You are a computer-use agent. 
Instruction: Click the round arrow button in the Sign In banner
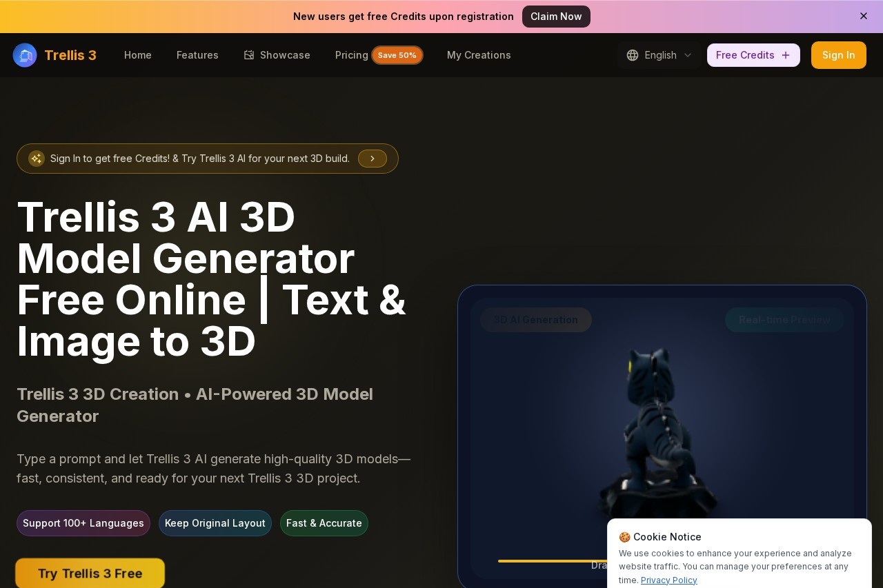[373, 159]
